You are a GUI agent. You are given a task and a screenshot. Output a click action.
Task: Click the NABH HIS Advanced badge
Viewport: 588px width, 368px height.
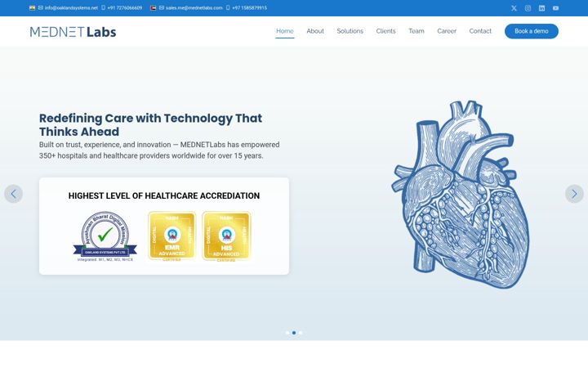[x=226, y=236]
